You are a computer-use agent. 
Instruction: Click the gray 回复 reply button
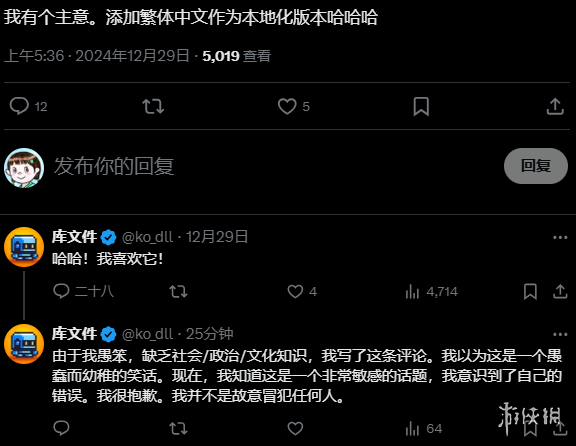click(x=536, y=166)
